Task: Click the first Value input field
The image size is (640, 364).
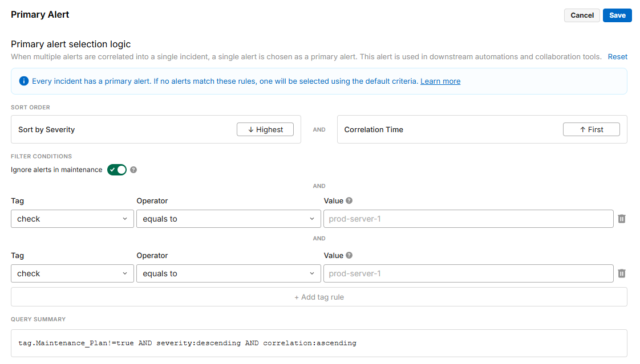Action: click(x=468, y=219)
